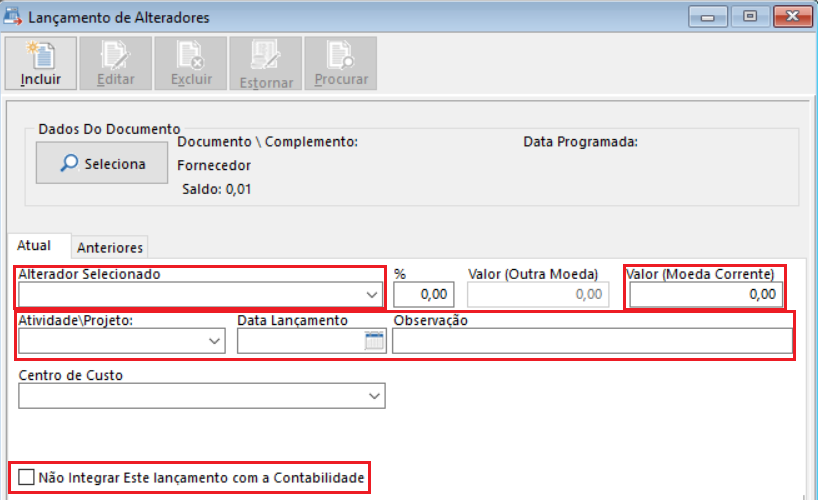Click the Editar toolbar button
818x500 pixels.
116,63
